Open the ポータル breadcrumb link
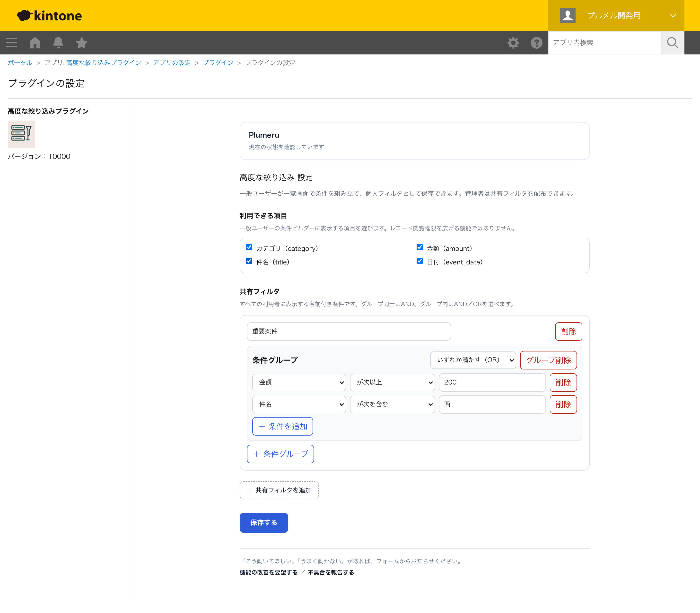 (x=20, y=63)
